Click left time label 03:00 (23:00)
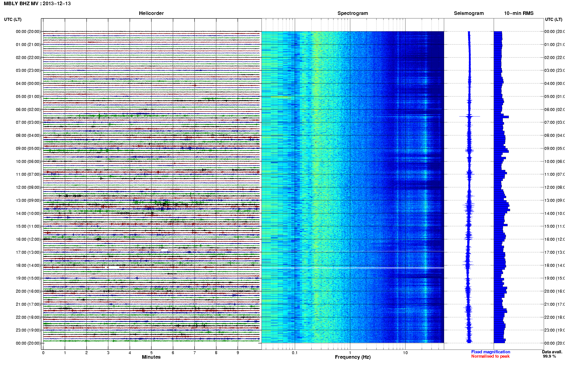This screenshot has height=368, width=588. click(x=28, y=70)
